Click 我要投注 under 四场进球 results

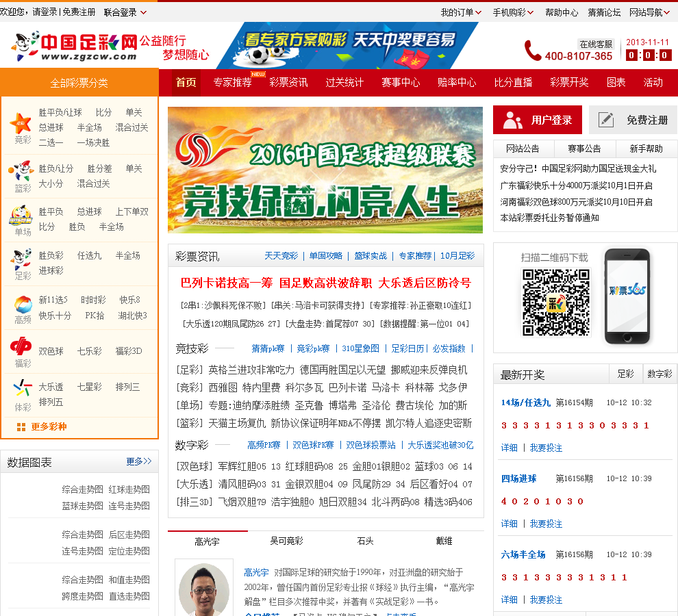(546, 524)
